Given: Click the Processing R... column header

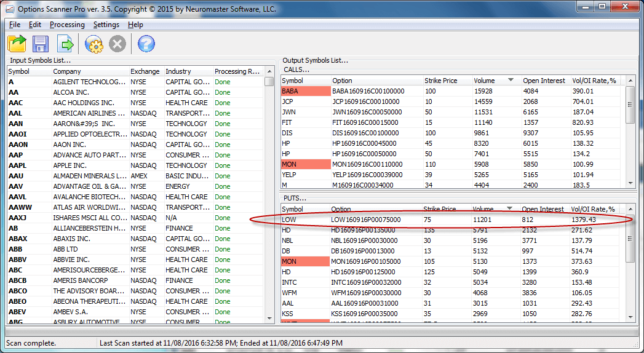Looking at the screenshot, I should (x=238, y=71).
